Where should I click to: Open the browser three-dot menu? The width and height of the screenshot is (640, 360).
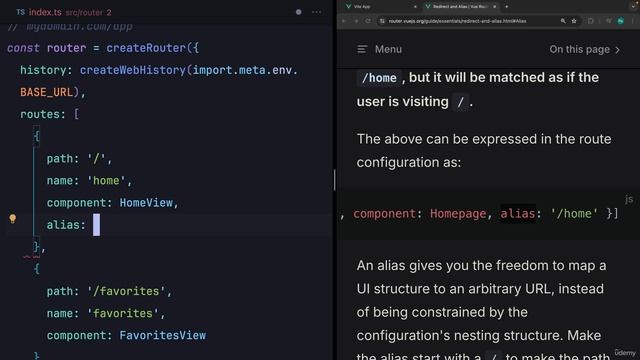click(634, 21)
